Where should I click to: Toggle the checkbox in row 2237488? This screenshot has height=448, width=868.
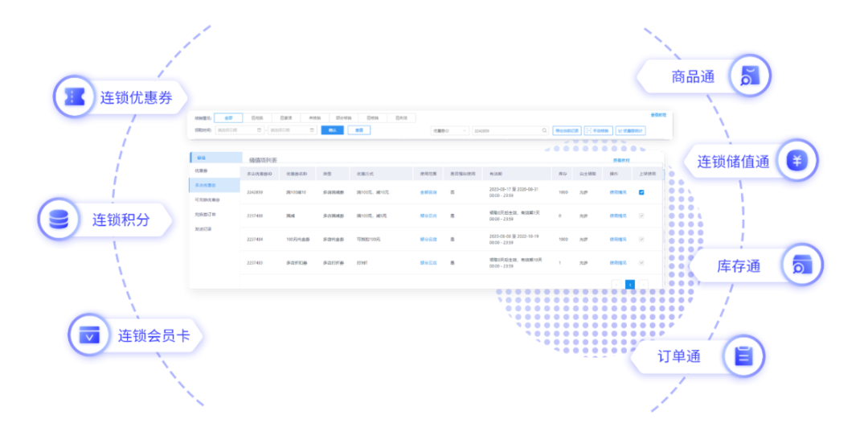[641, 216]
